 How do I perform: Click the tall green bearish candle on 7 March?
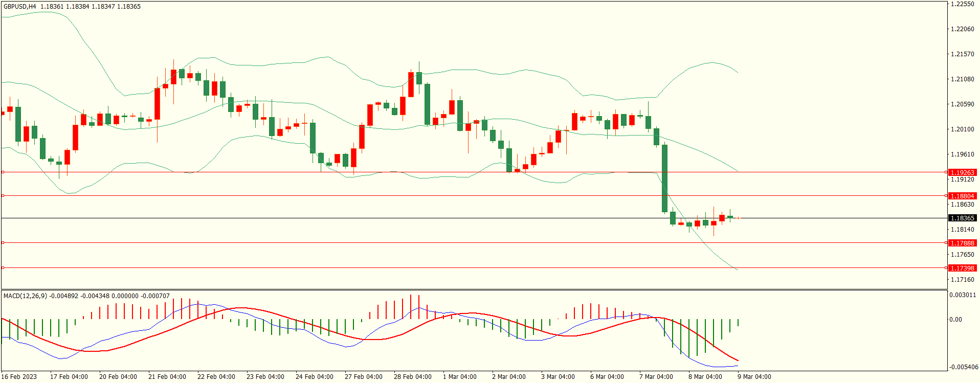click(x=665, y=178)
